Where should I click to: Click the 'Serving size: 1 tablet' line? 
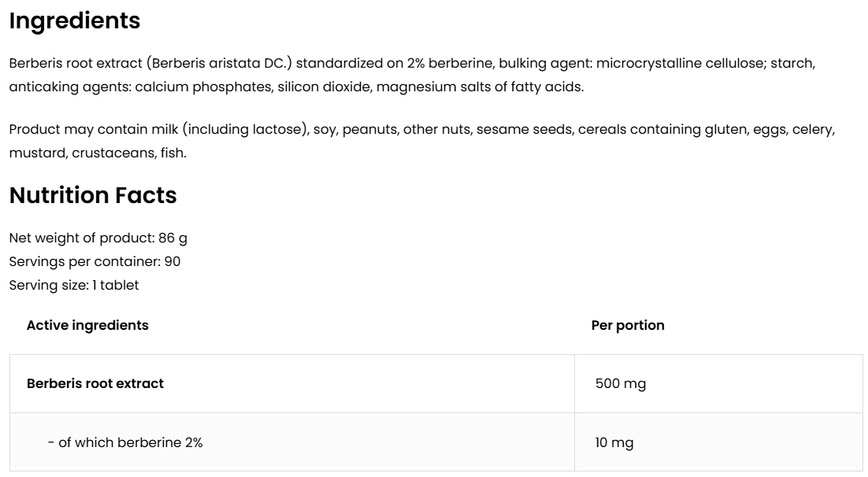tap(74, 285)
